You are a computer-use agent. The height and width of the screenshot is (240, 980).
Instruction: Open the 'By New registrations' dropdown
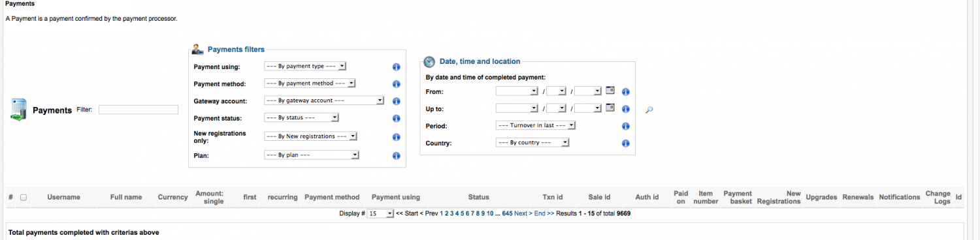311,136
